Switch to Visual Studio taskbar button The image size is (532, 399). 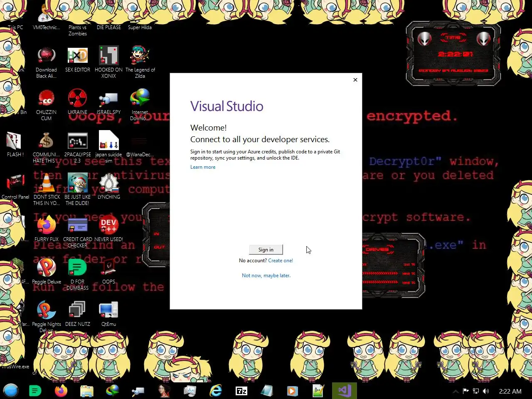tap(345, 391)
